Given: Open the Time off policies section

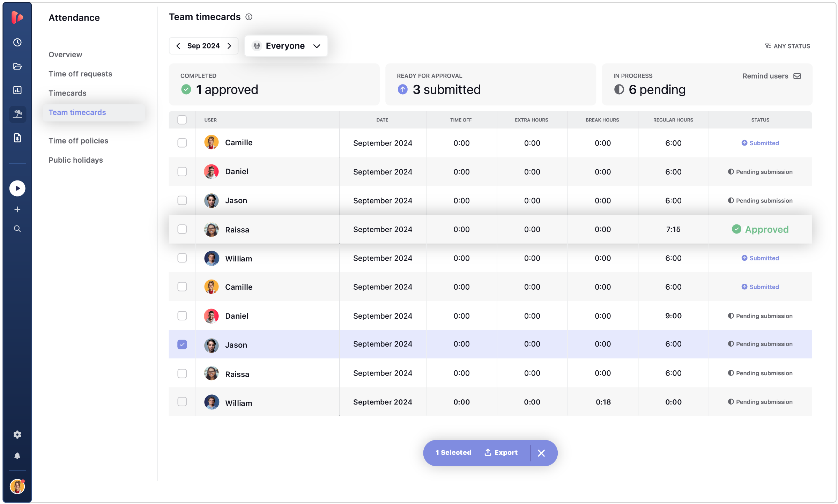Looking at the screenshot, I should point(79,140).
